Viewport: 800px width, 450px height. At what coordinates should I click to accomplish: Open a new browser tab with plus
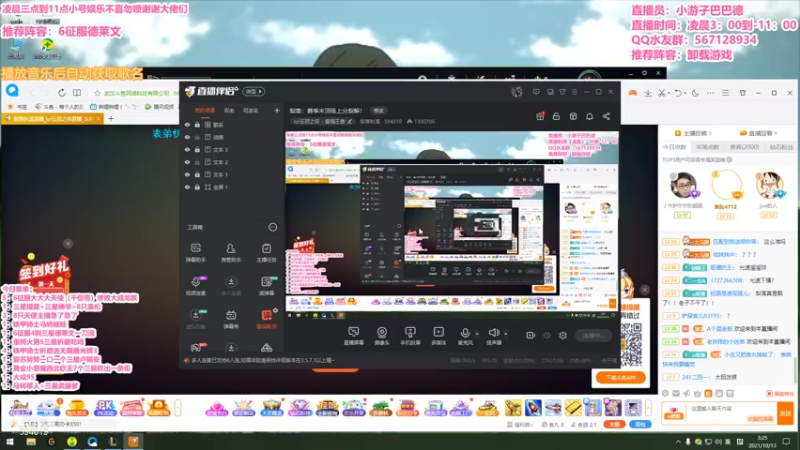pos(111,118)
